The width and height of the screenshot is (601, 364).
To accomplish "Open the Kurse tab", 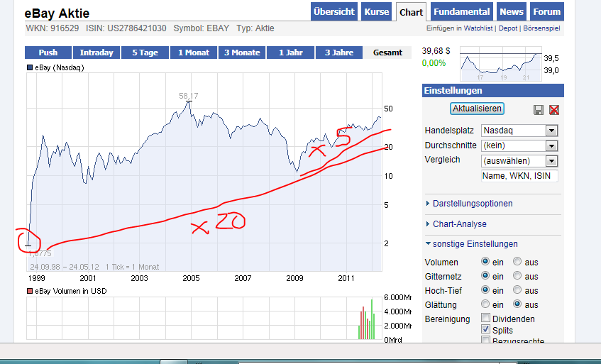I will tap(376, 12).
